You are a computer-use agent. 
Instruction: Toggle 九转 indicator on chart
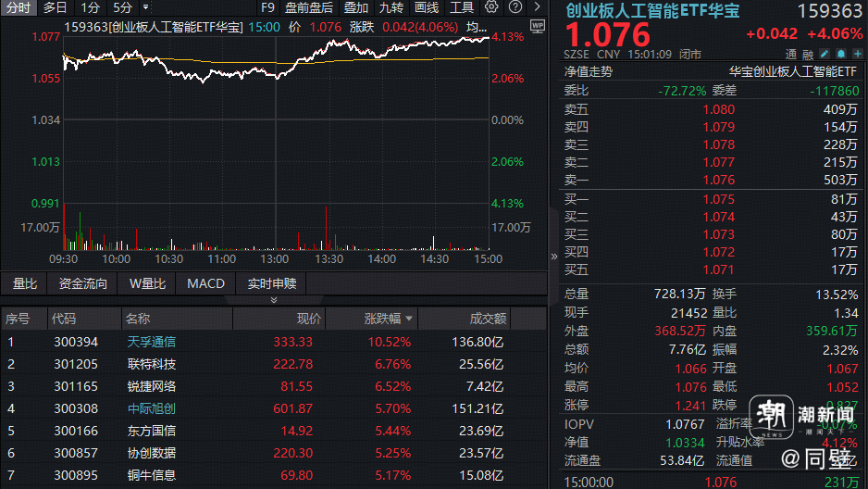point(391,7)
